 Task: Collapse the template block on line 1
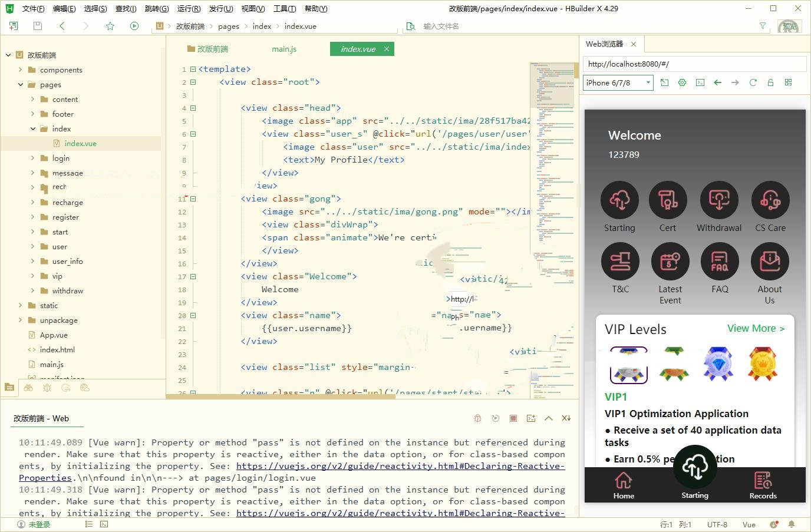point(193,69)
